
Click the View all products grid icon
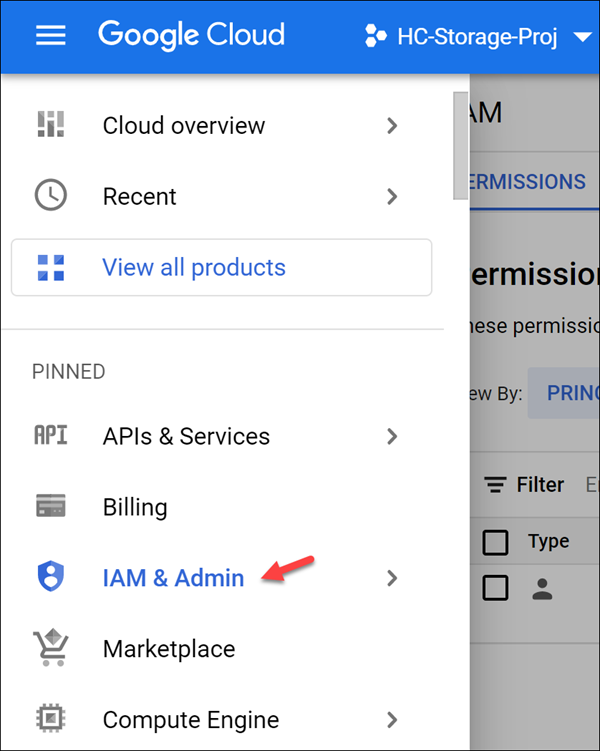[51, 267]
